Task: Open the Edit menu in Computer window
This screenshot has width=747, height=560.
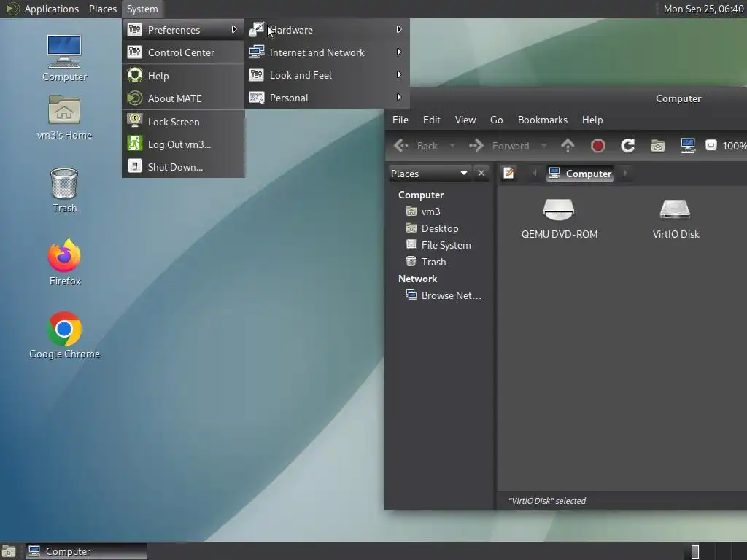Action: [x=432, y=120]
